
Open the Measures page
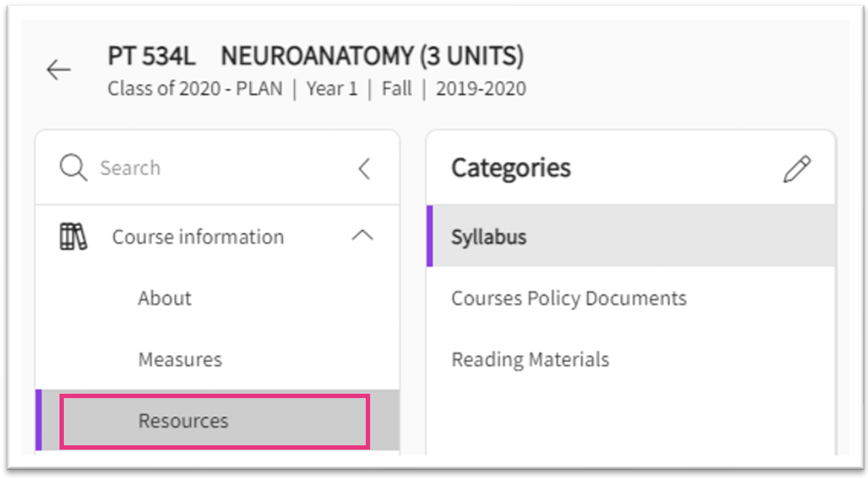[180, 360]
